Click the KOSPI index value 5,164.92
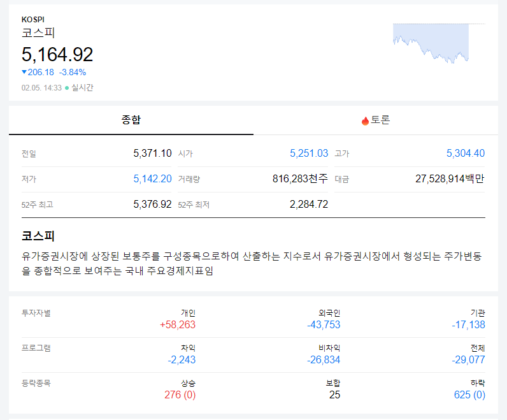The image size is (507, 420). (x=57, y=54)
